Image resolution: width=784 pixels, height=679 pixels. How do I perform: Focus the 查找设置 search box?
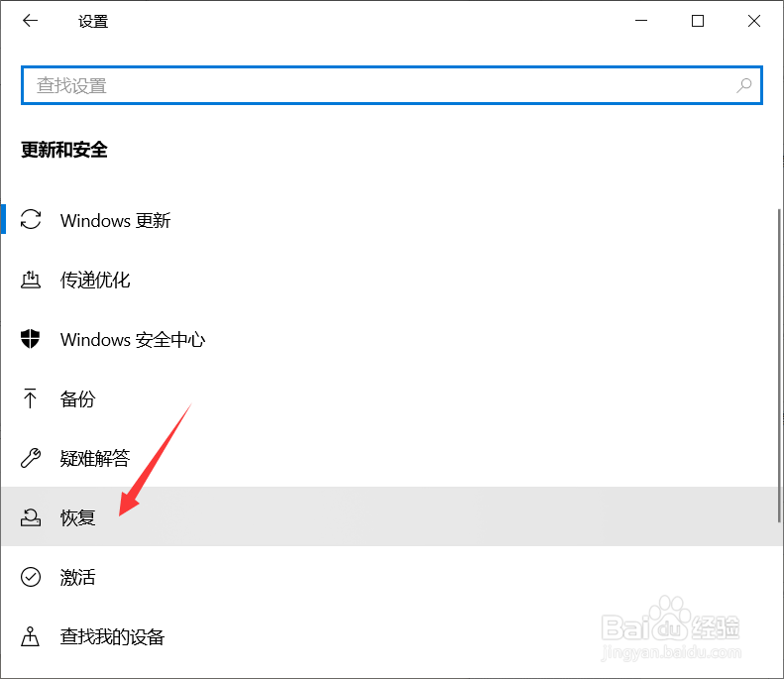point(392,85)
